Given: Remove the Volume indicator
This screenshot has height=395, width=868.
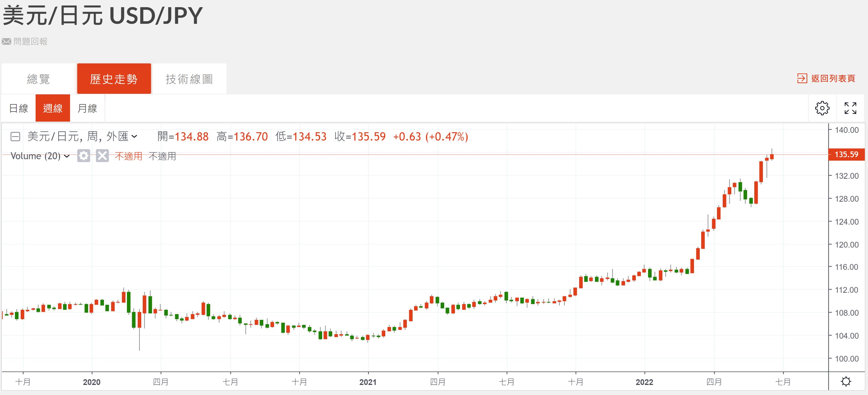Looking at the screenshot, I should 102,156.
